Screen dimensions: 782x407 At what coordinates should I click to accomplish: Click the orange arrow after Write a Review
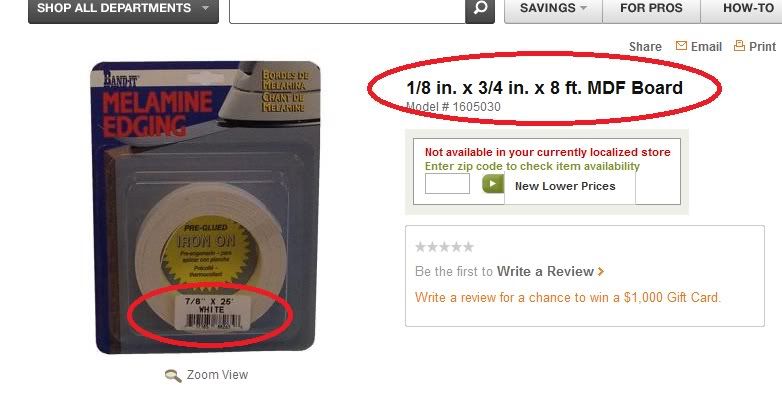click(x=601, y=271)
